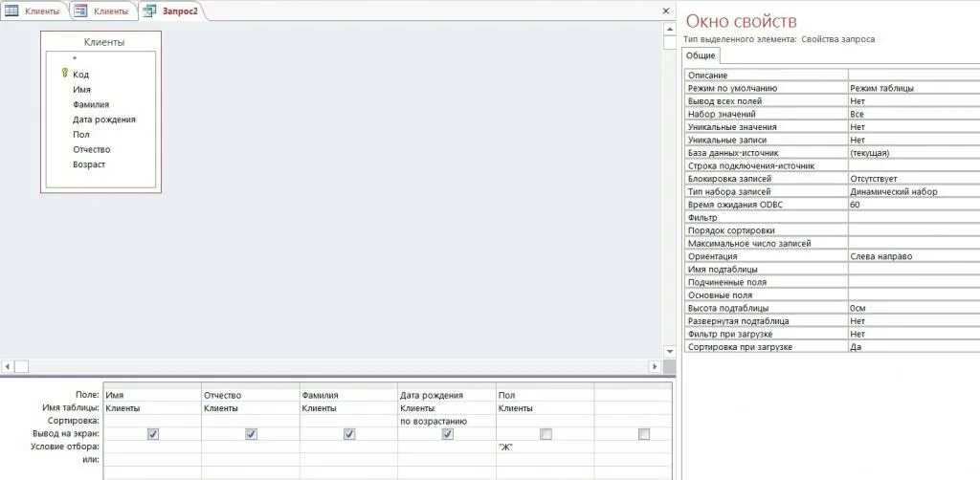Uncheck show checkbox for Отчество column

252,434
